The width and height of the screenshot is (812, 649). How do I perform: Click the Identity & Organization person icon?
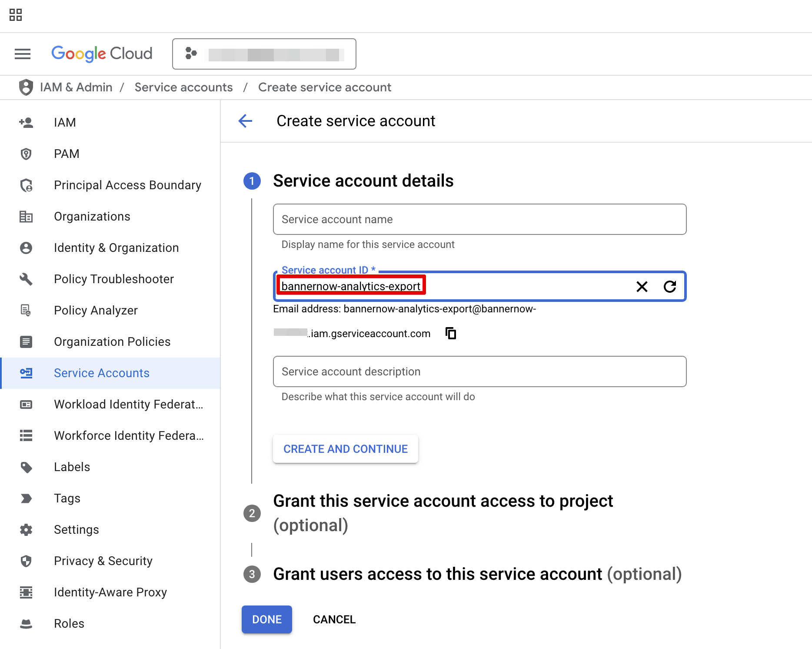click(x=26, y=248)
